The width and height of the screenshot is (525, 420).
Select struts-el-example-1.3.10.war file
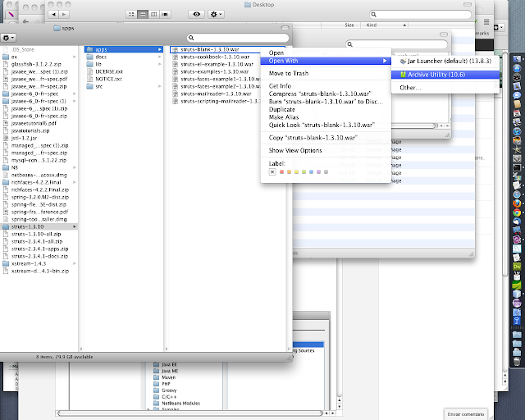[217, 64]
